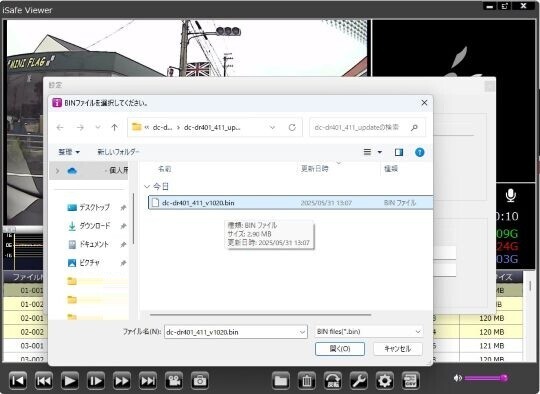
Task: Go up one folder level
Action: [114, 127]
